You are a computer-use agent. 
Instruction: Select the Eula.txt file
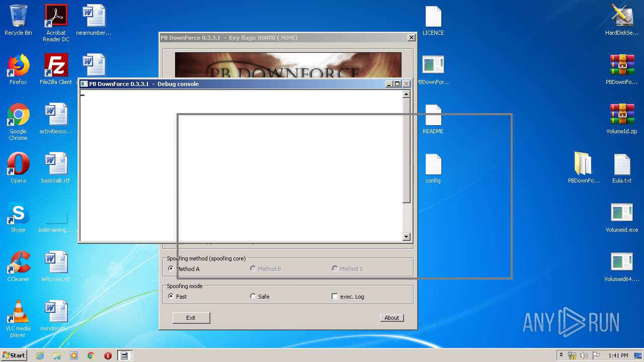click(x=622, y=168)
